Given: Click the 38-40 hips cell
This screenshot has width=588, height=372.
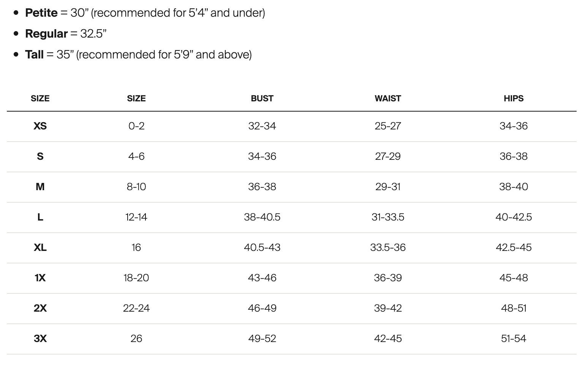Looking at the screenshot, I should pyautogui.click(x=514, y=187).
